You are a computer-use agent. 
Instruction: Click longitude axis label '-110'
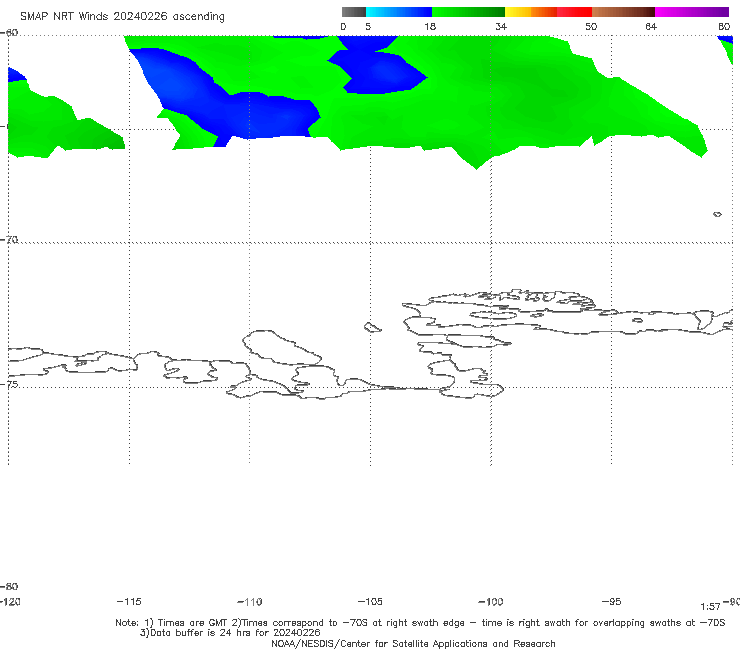point(250,602)
